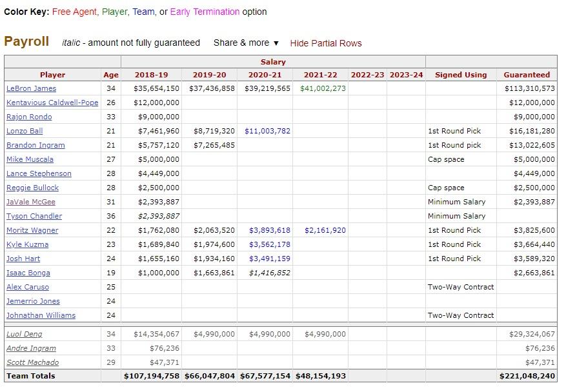Sort table by 2021-22 salary column
Viewport: 566px width, 392px height.
click(321, 75)
